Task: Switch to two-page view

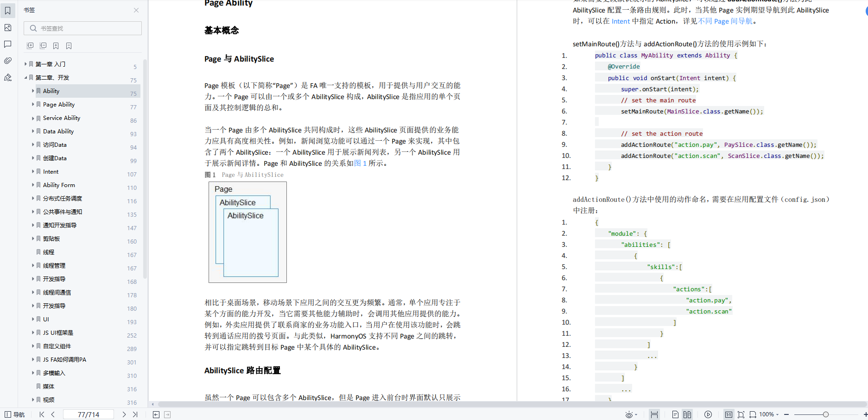Action: tap(687, 414)
